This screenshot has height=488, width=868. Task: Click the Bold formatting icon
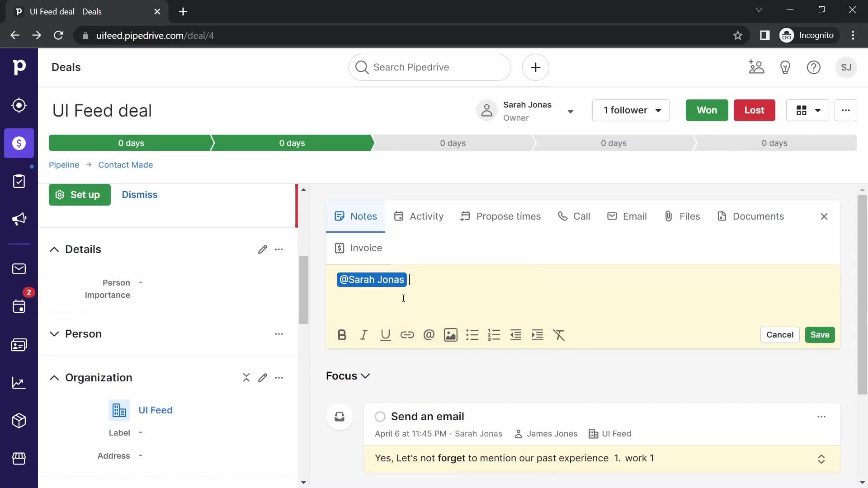click(342, 335)
